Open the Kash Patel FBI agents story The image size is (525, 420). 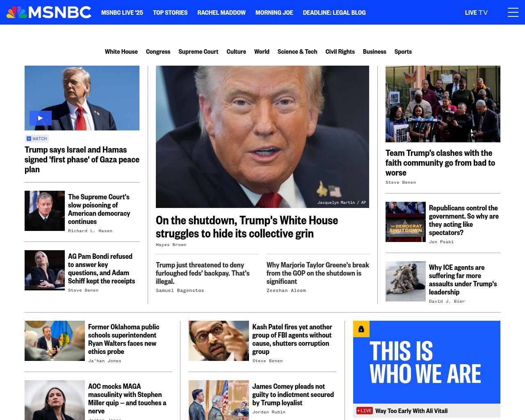click(292, 339)
